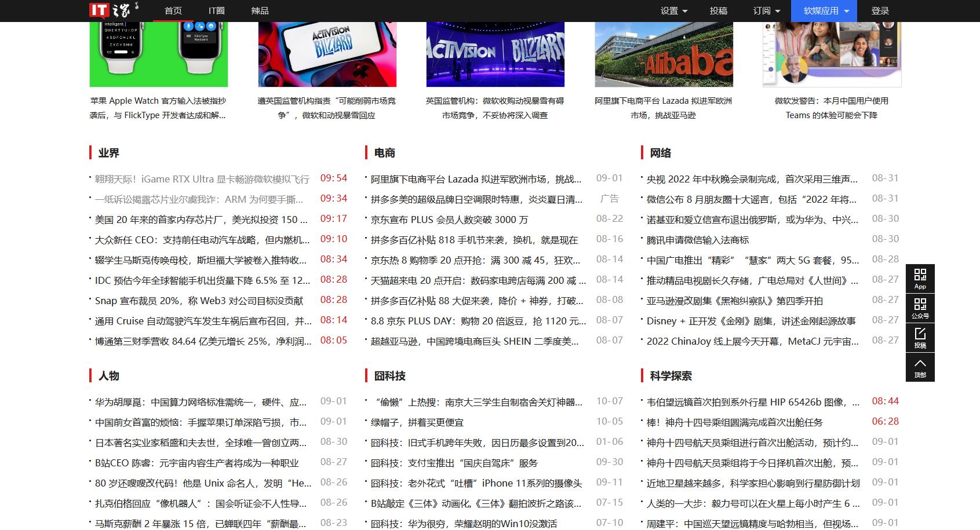The height and width of the screenshot is (530, 980).
Task: Open article 大众新任 CEO
Action: coord(202,240)
